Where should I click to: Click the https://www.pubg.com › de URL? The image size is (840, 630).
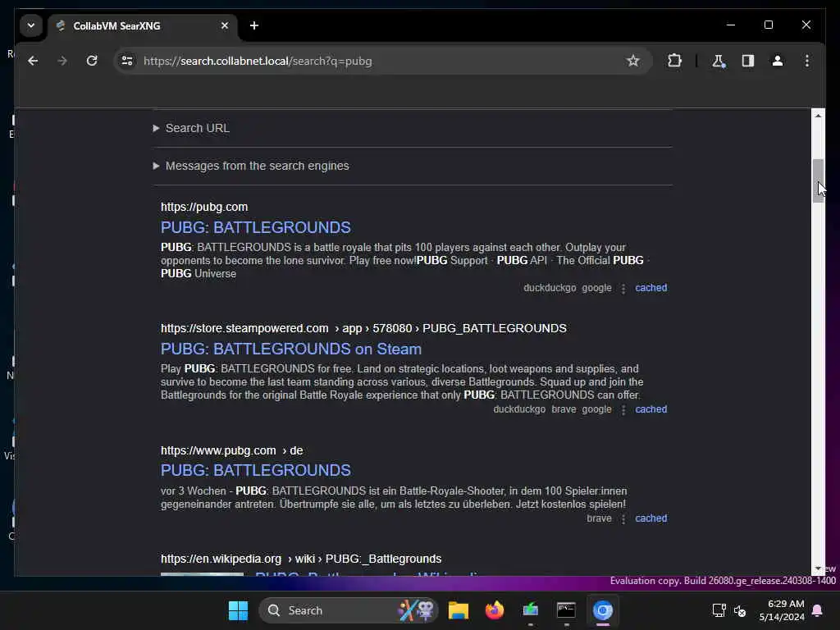232,450
